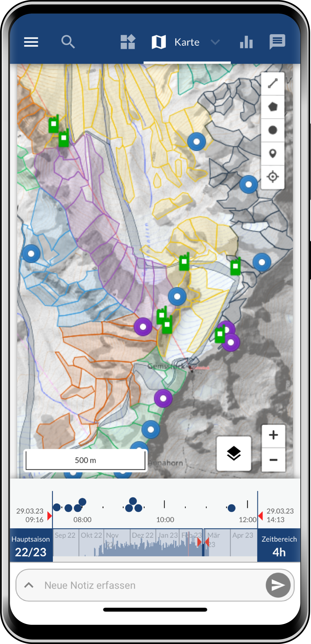Click the topmost blue marker in the yellow zone
311x644 pixels.
197,142
